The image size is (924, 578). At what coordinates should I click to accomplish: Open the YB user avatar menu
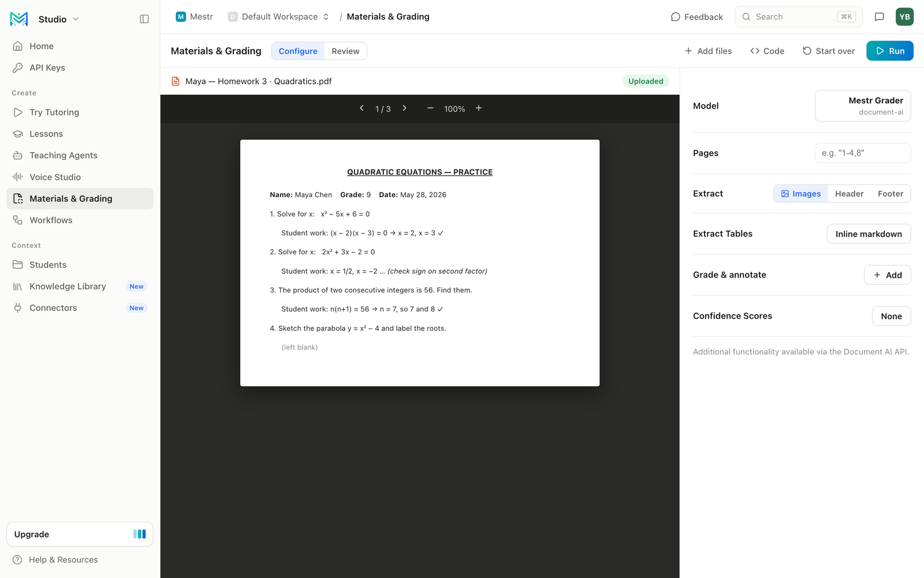tap(904, 17)
